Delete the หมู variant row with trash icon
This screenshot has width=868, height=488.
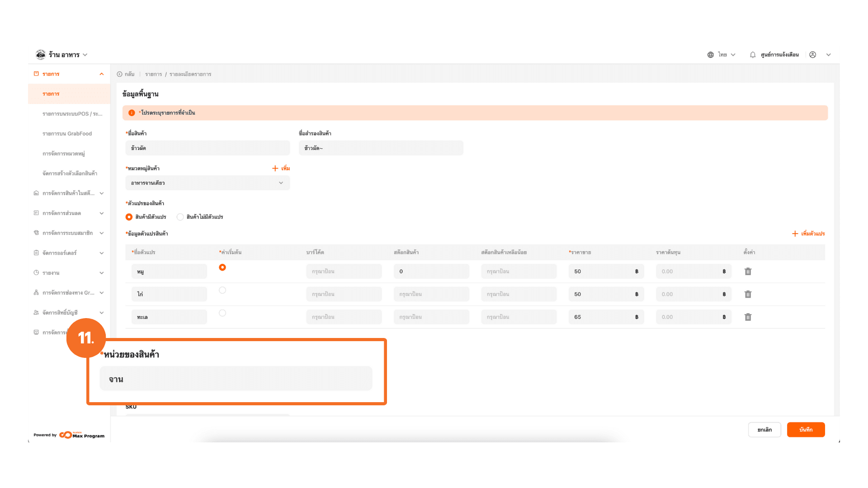coord(748,272)
